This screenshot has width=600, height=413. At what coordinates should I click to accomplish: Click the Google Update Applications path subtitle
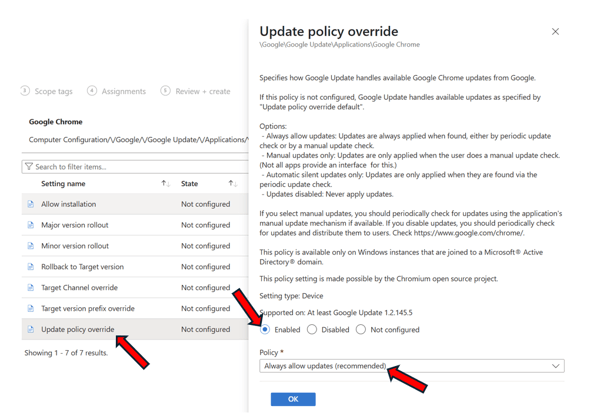click(x=339, y=45)
